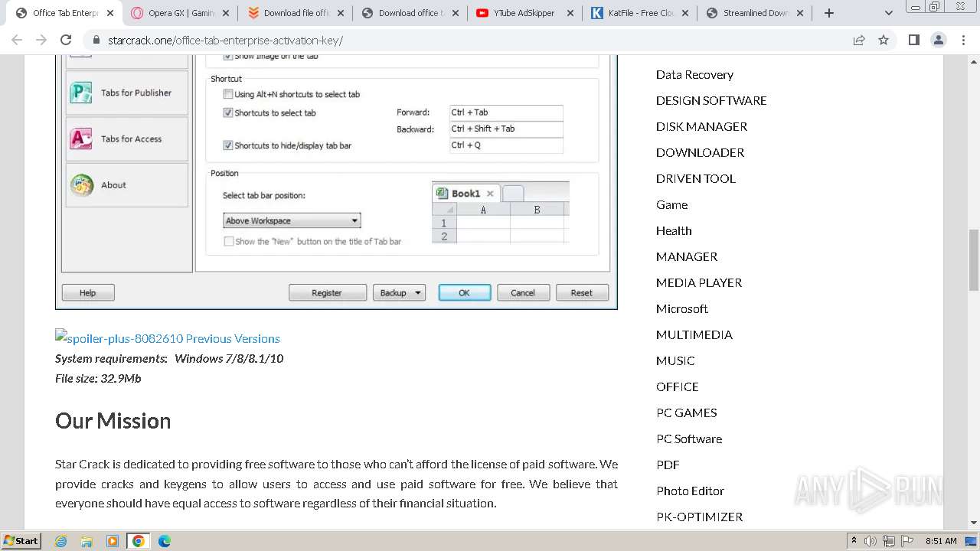This screenshot has height=551, width=980.
Task: Open media player from taskbar
Action: tap(113, 541)
